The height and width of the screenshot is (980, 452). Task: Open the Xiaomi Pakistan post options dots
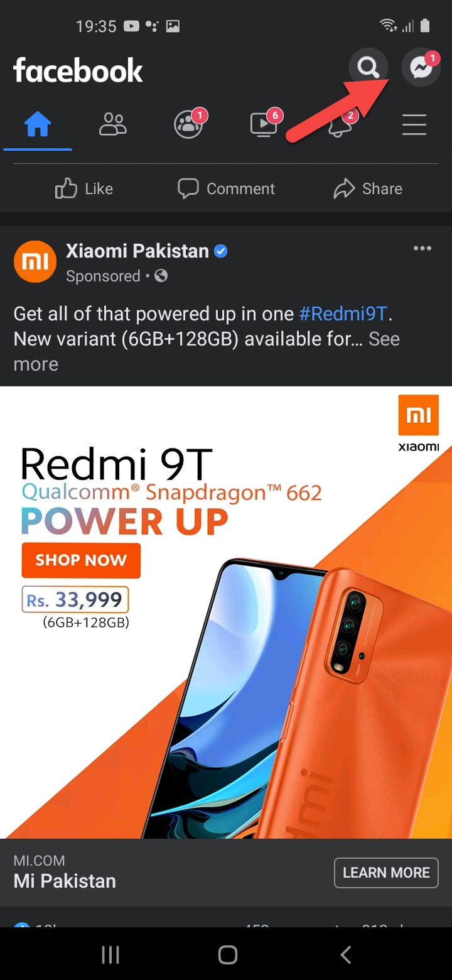pyautogui.click(x=422, y=248)
